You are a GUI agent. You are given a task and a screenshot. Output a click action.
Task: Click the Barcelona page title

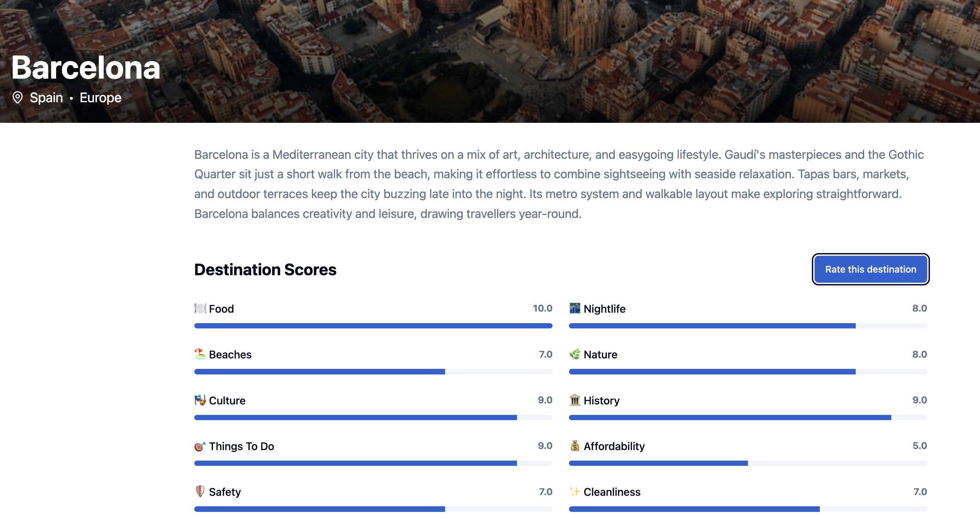pos(85,69)
